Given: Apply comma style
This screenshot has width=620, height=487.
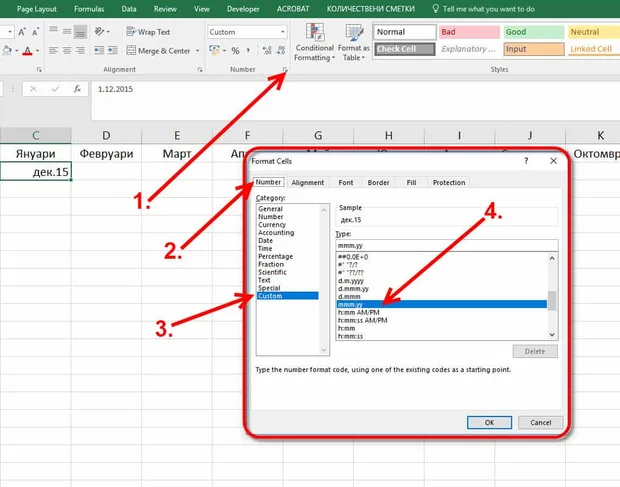Looking at the screenshot, I should pos(248,51).
